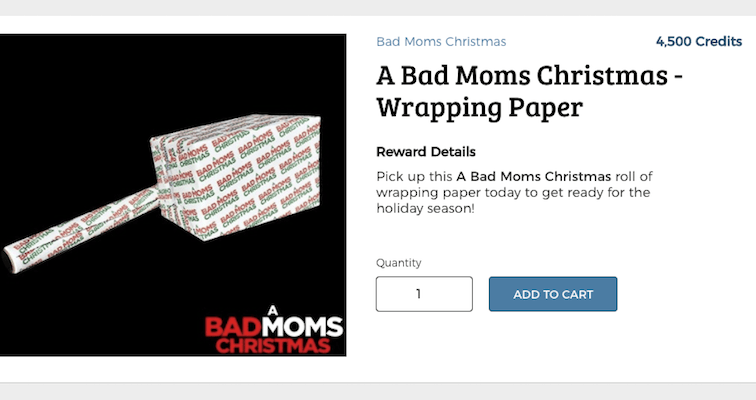The image size is (756, 400).
Task: Click the 4,500 Credits price label
Action: click(699, 42)
